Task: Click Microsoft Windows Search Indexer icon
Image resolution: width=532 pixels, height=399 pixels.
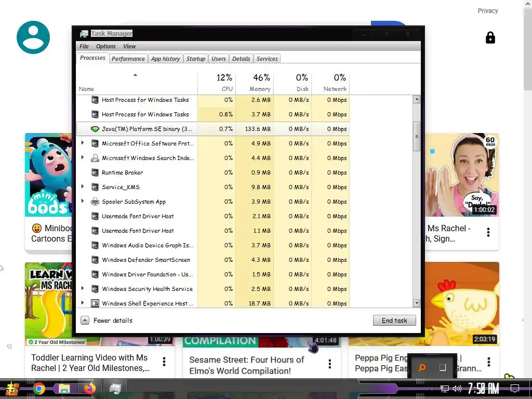Action: 95,158
